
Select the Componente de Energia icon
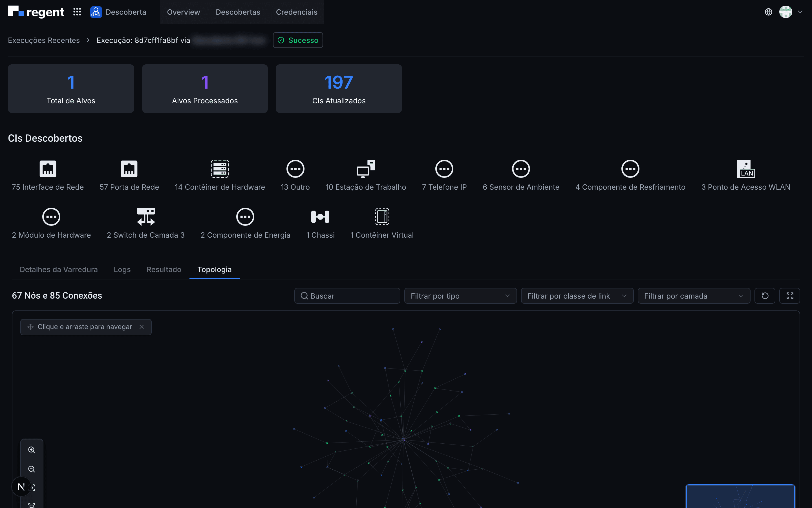click(245, 217)
